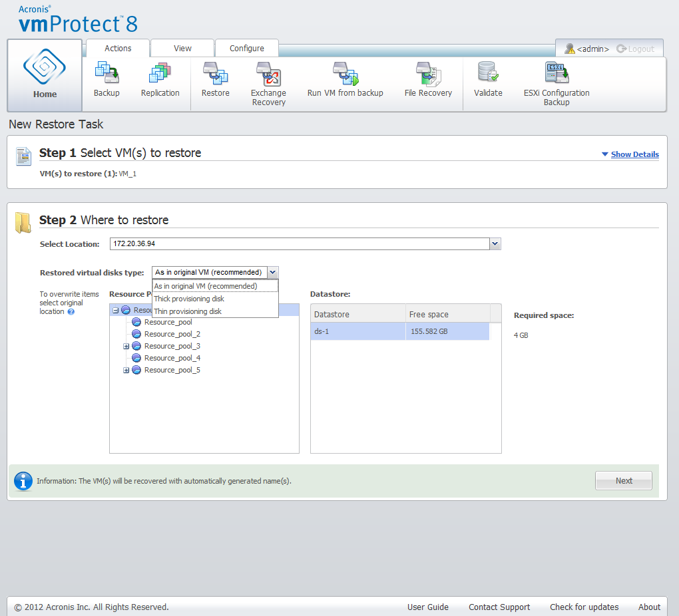Click the Resource_pool_4 globe icon
The height and width of the screenshot is (616, 679).
point(136,358)
